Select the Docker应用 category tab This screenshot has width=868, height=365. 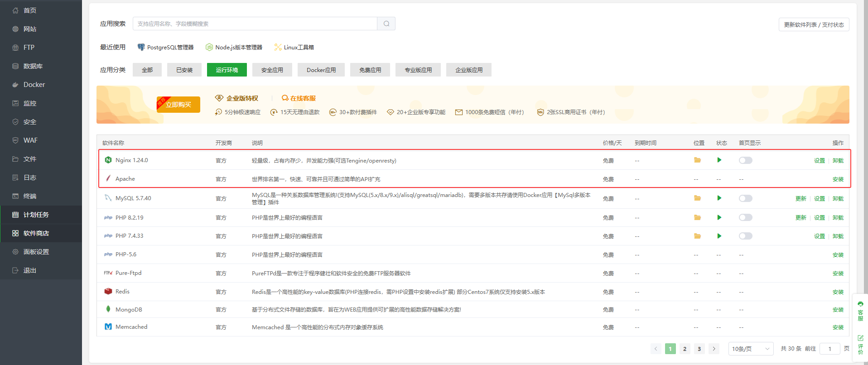pos(321,70)
